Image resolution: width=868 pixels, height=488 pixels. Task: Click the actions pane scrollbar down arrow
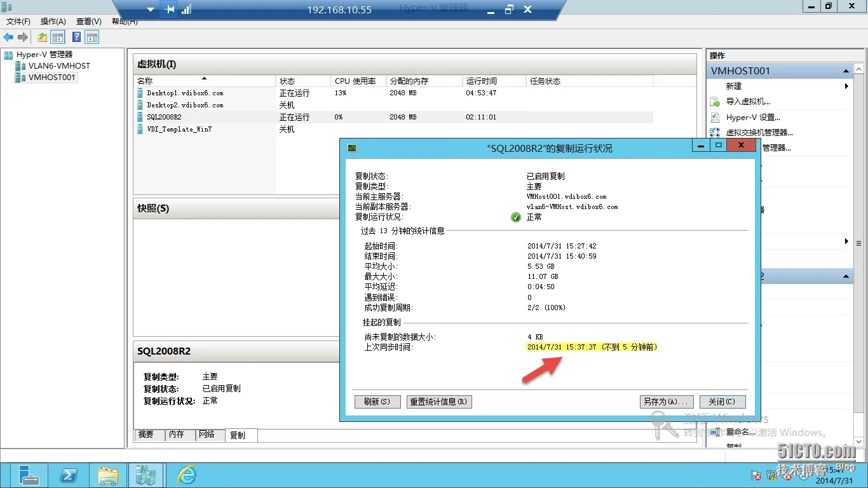(x=859, y=441)
